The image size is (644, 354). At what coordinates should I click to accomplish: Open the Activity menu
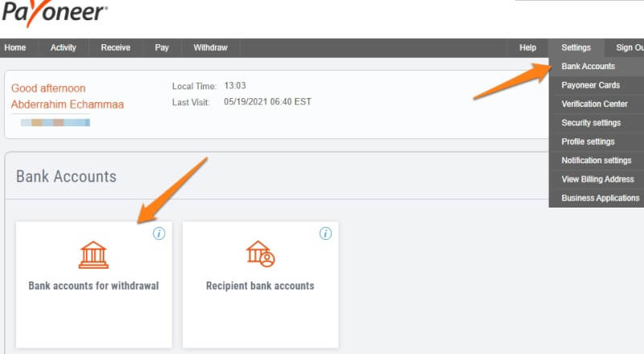pyautogui.click(x=64, y=47)
